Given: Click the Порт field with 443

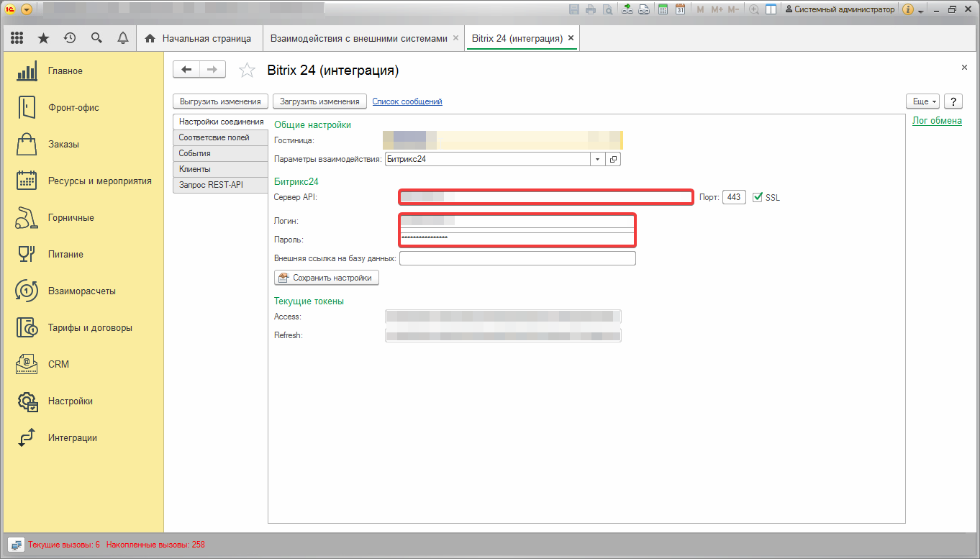Looking at the screenshot, I should click(x=734, y=197).
